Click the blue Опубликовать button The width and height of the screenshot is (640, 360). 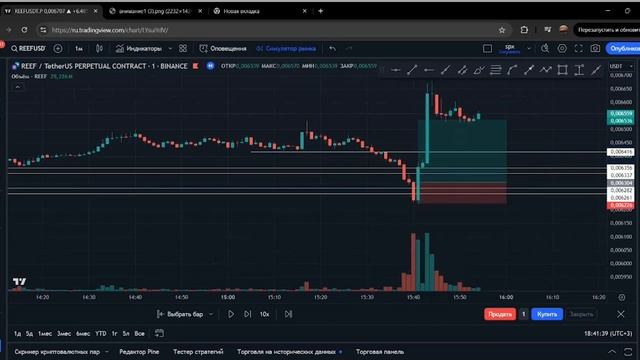623,49
